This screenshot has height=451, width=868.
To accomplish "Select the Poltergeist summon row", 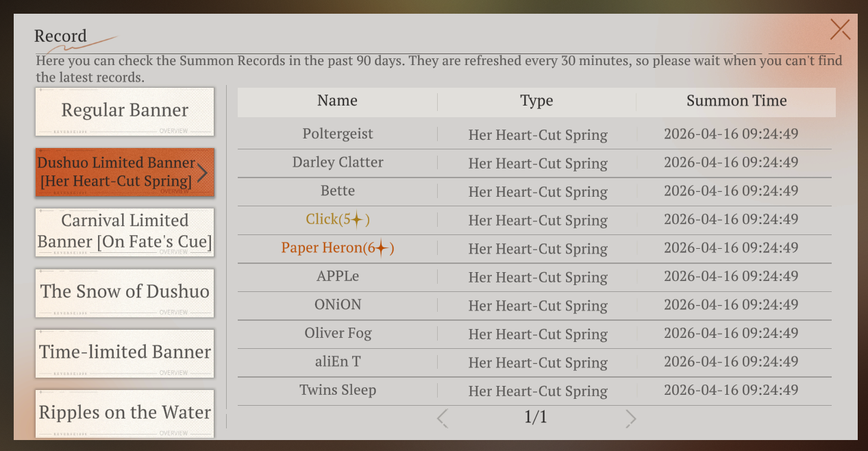I will coord(535,134).
